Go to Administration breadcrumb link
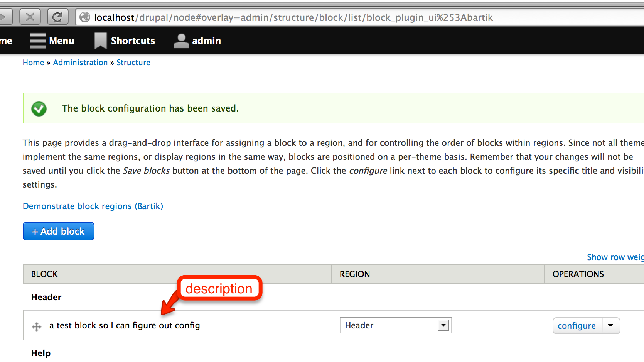Image resolution: width=644 pixels, height=362 pixels. point(80,63)
